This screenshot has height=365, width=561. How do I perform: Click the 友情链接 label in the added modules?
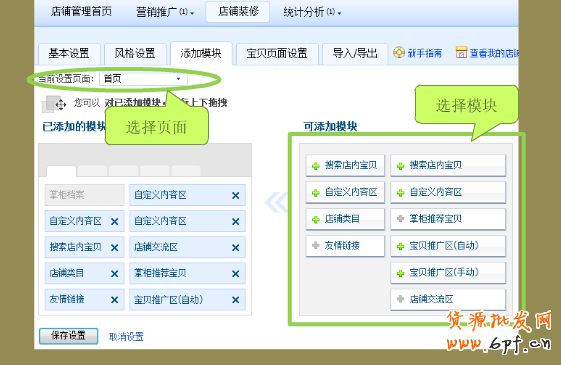[67, 299]
